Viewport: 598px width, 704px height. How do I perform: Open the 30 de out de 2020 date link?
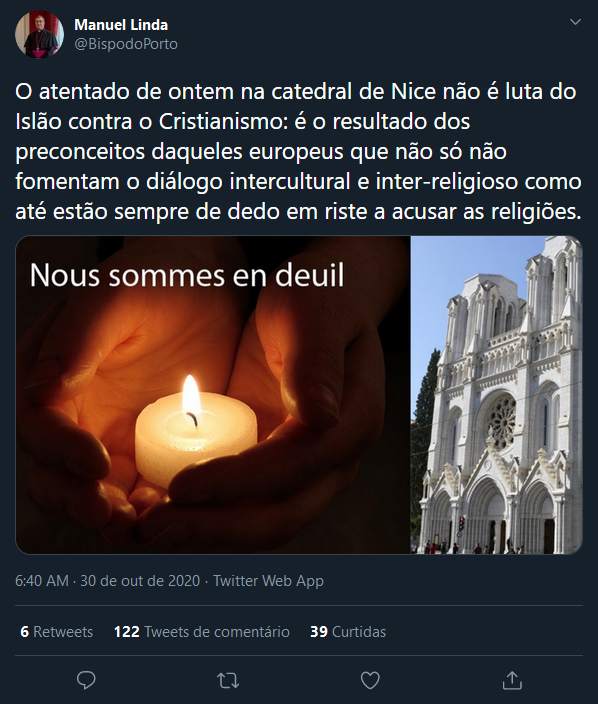[140, 581]
